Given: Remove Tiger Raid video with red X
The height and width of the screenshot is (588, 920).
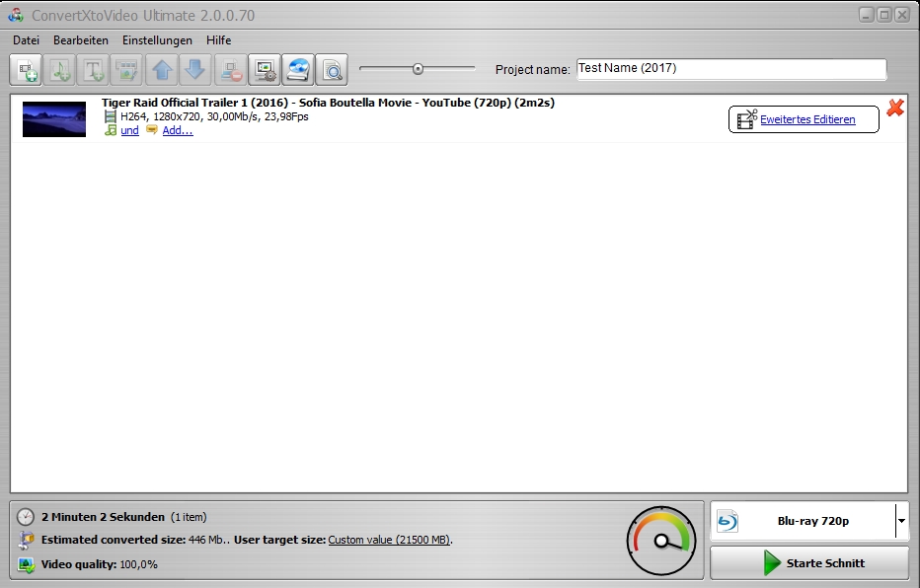Looking at the screenshot, I should coord(895,108).
